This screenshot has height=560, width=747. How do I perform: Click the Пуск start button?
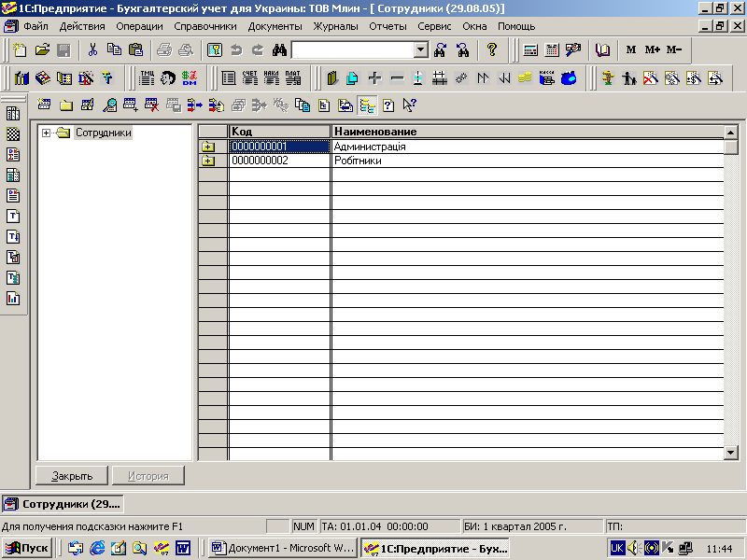click(x=27, y=548)
